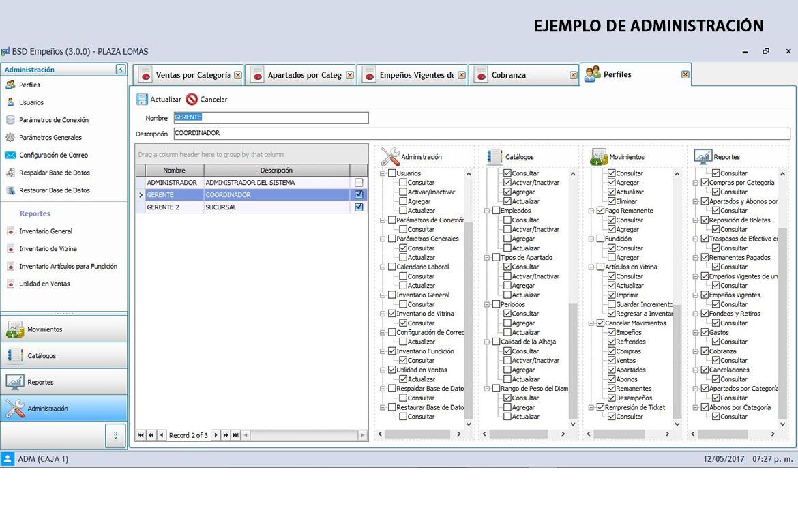The width and height of the screenshot is (798, 532).
Task: Click the Movimientos permissions panel header icon
Action: tap(599, 157)
